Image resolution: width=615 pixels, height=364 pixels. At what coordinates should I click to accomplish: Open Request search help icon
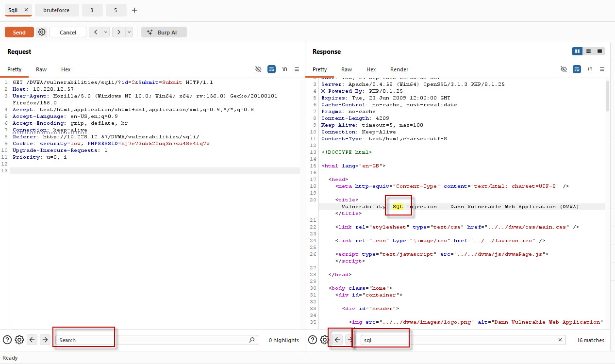[7, 340]
